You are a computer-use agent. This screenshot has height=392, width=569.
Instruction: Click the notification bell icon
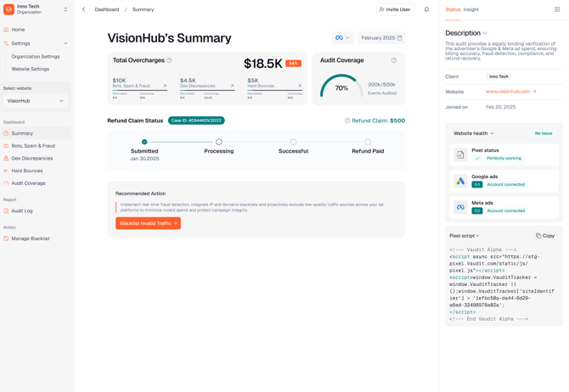tap(426, 9)
